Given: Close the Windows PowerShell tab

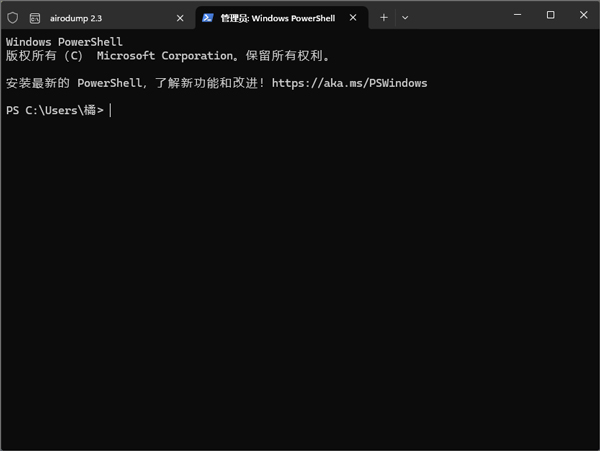Looking at the screenshot, I should [x=353, y=18].
